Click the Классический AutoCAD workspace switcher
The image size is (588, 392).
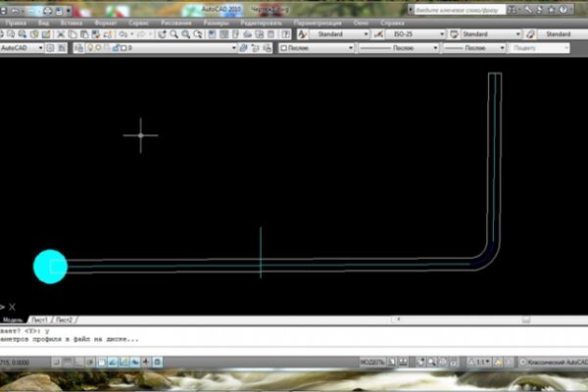point(554,362)
